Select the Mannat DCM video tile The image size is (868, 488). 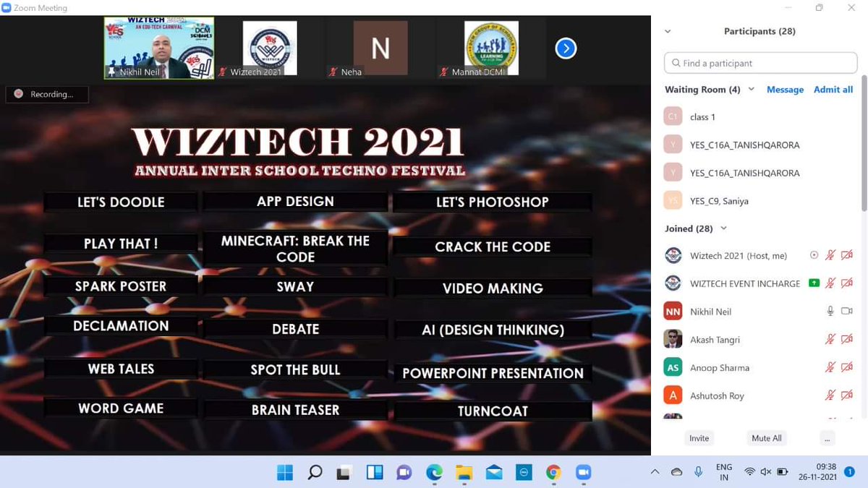pyautogui.click(x=491, y=48)
